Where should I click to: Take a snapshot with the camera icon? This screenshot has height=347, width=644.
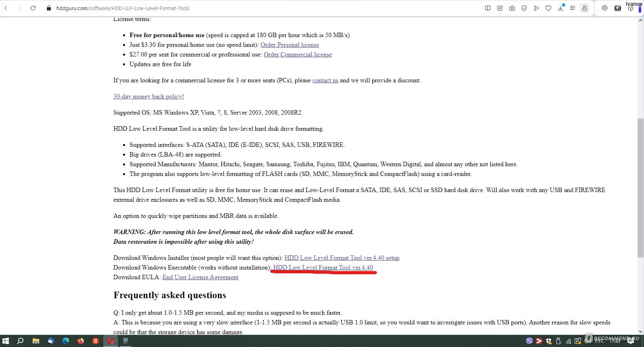(512, 8)
